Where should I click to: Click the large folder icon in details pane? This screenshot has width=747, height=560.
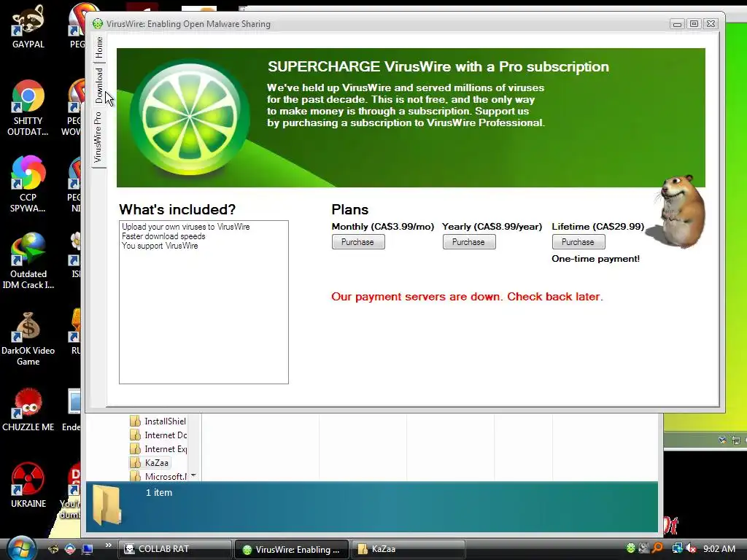(107, 505)
